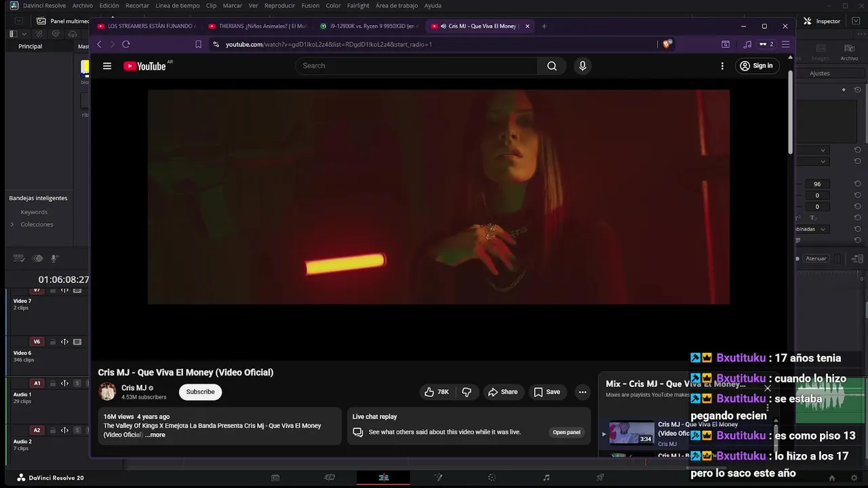Click the YouTube search magnifier button
Image resolution: width=868 pixels, height=488 pixels.
(552, 66)
